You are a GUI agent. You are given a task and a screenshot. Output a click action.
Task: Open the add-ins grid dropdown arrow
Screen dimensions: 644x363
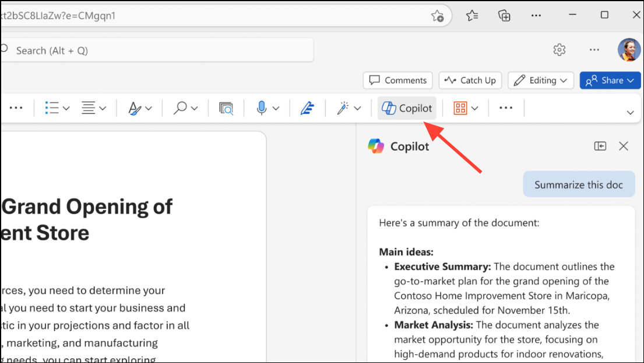[x=475, y=109]
